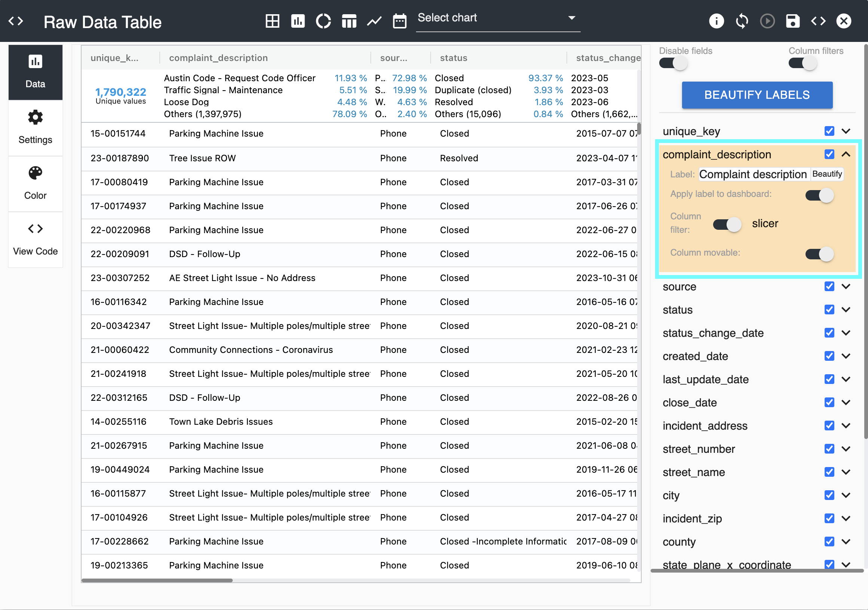
Task: Click the horizontal scrollbar under the table
Action: pos(157,580)
